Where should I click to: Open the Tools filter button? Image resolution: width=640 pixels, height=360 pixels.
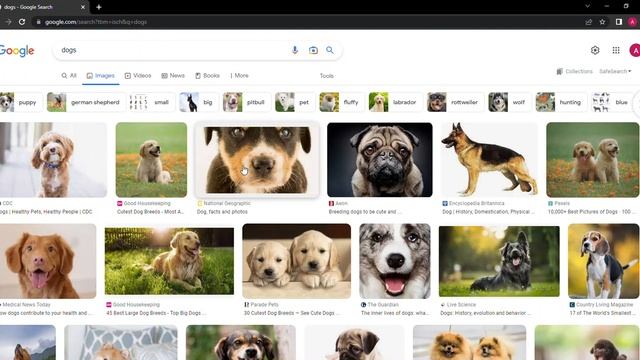point(327,76)
